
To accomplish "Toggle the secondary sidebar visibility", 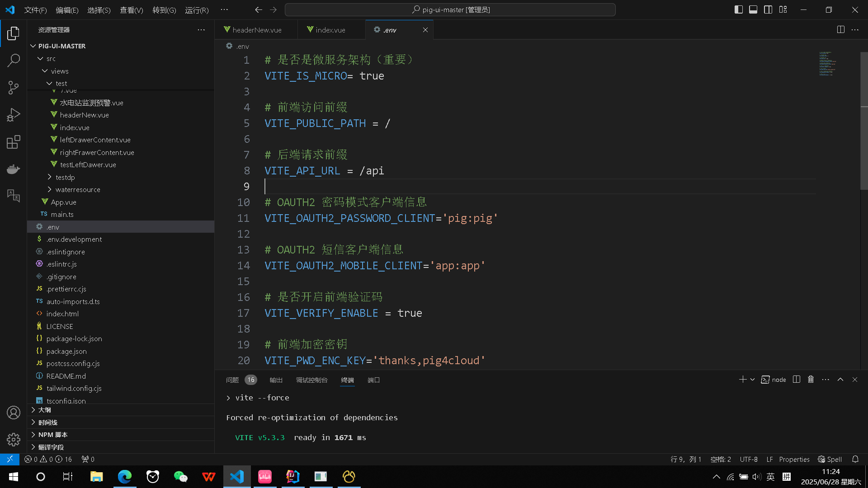I will tap(768, 9).
